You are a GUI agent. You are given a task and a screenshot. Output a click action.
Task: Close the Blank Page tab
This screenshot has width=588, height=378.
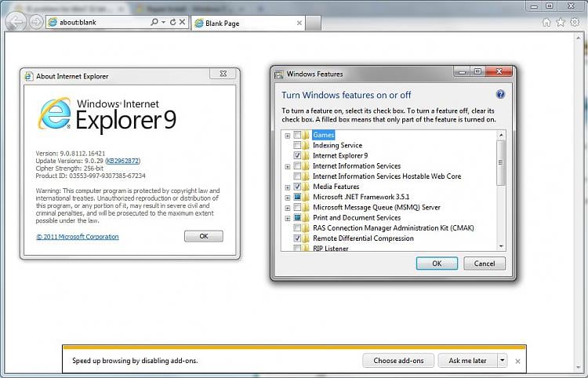point(299,24)
